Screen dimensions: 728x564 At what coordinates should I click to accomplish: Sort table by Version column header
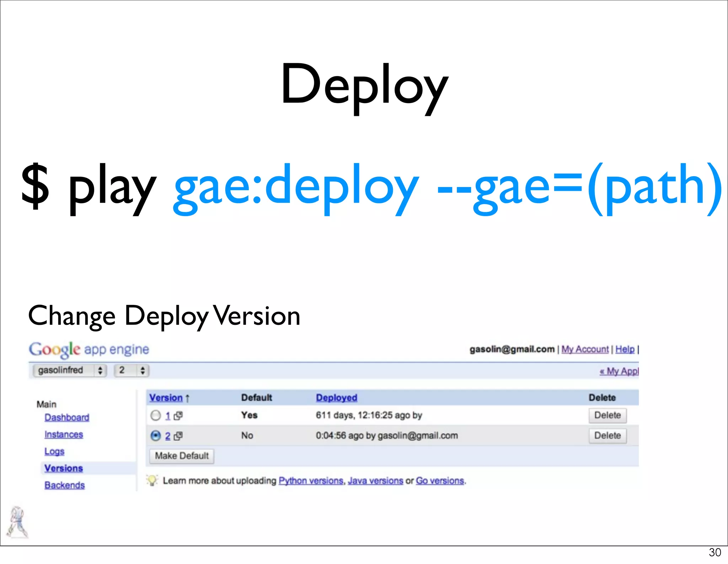166,398
